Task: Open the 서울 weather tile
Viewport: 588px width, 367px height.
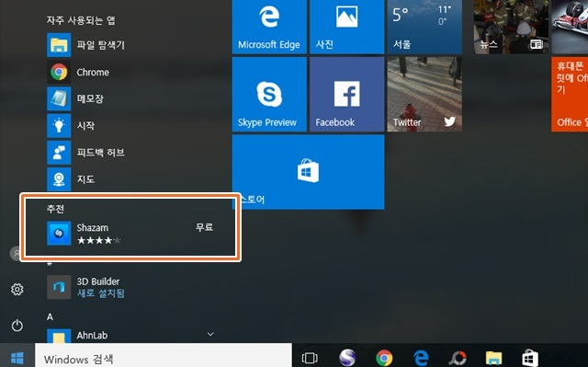Action: [x=424, y=27]
